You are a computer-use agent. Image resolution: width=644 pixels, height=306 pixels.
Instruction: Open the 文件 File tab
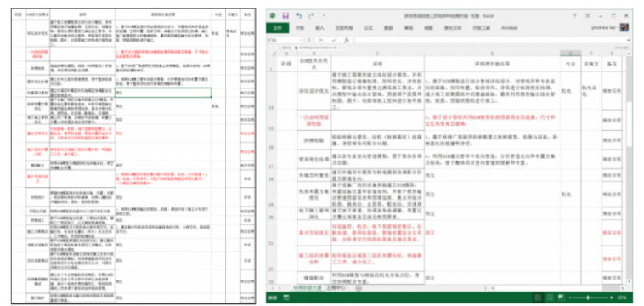coord(277,28)
